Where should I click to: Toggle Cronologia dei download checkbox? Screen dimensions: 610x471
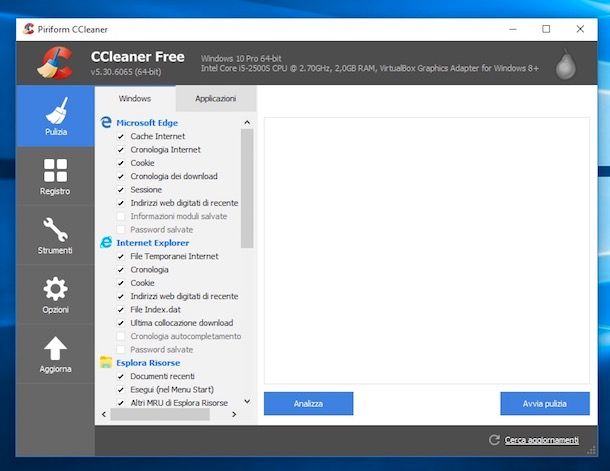click(x=121, y=177)
